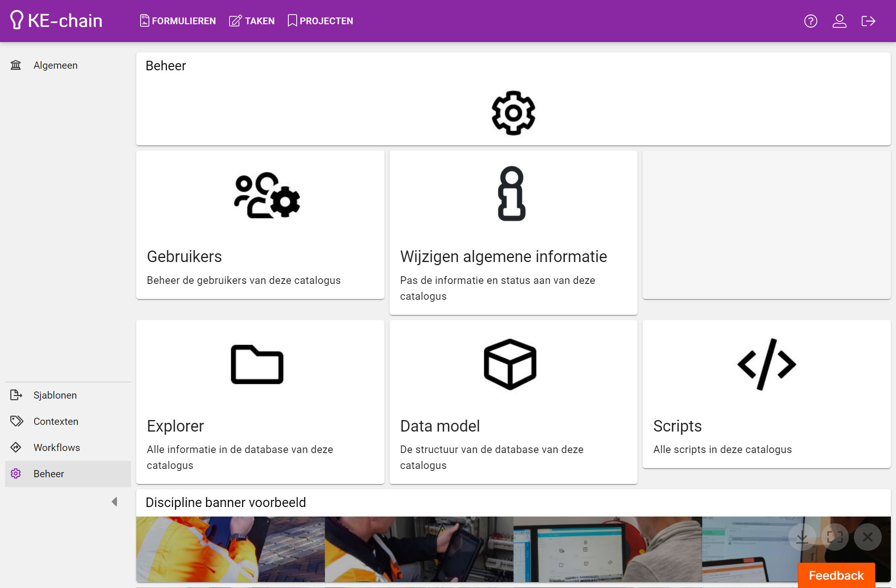This screenshot has height=588, width=896.
Task: Click the Data model cube icon
Action: click(x=510, y=364)
